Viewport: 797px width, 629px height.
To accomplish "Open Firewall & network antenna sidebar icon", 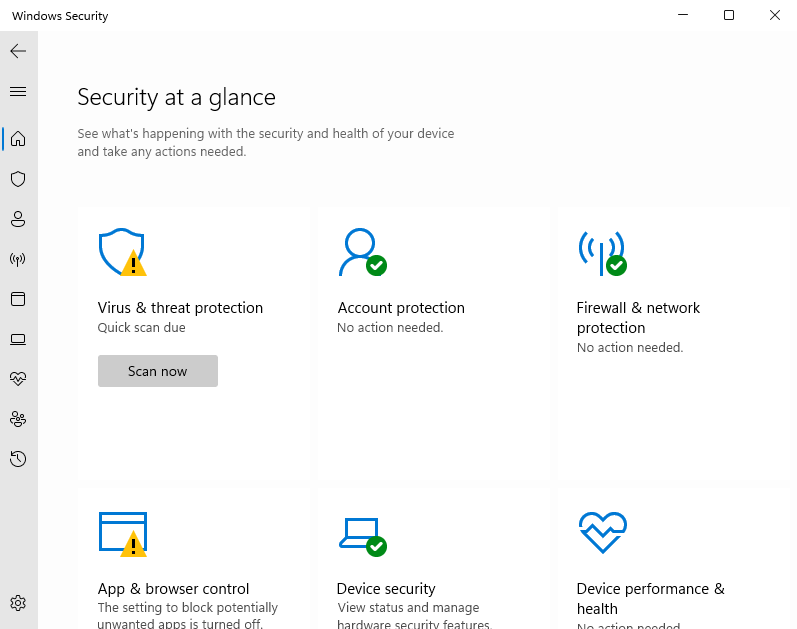I will pyautogui.click(x=18, y=259).
